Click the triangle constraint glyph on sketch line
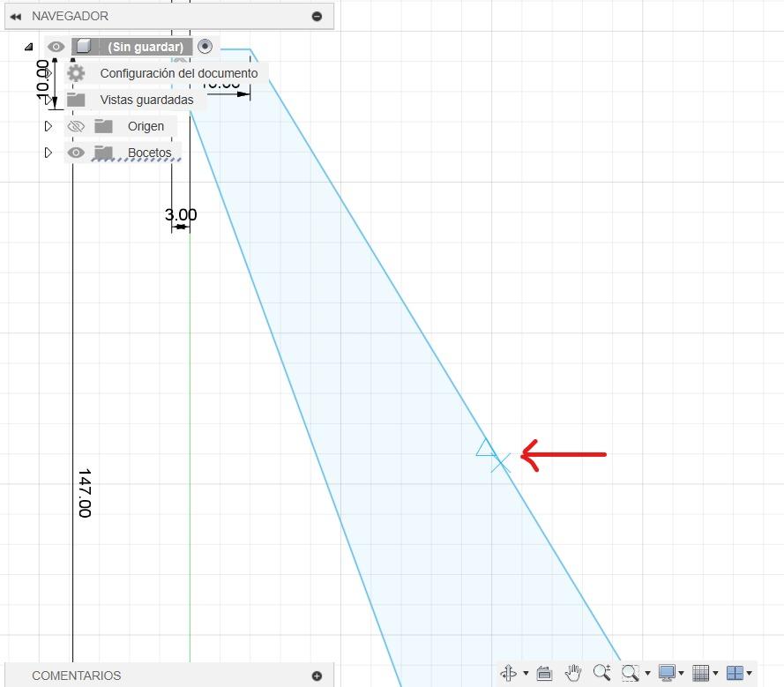The width and height of the screenshot is (784, 687). coord(485,447)
